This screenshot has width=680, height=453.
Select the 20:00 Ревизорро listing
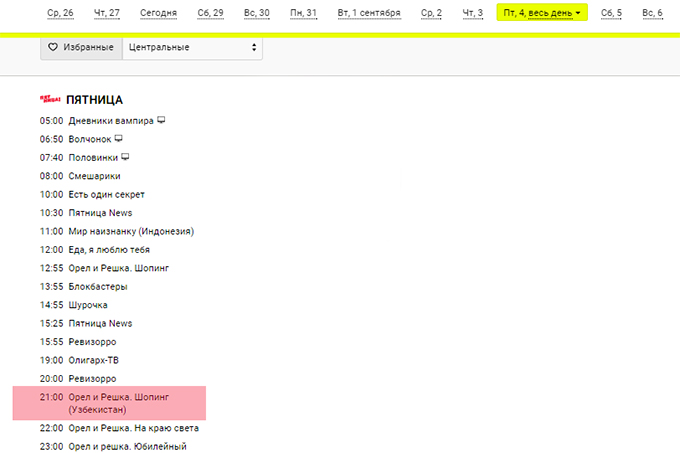click(78, 378)
